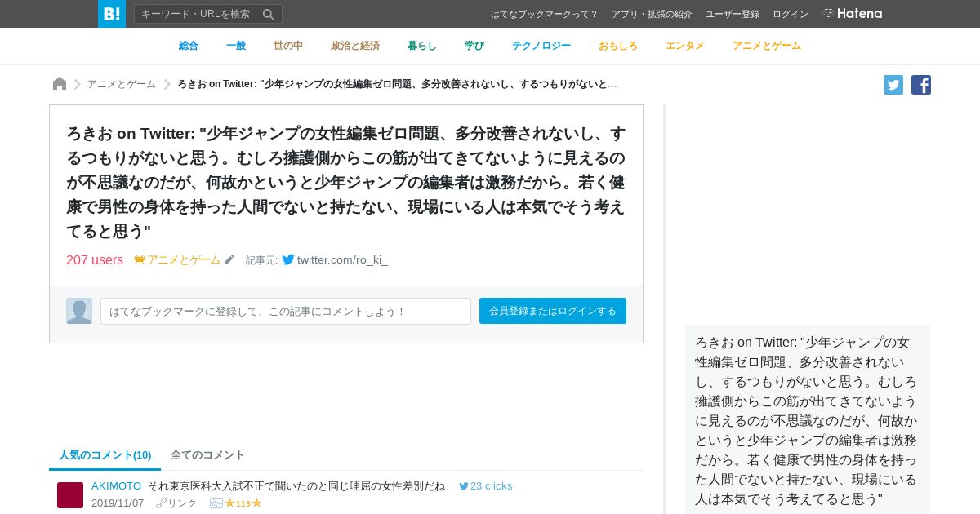This screenshot has height=514, width=980.
Task: Share page via Twitter icon
Action: 893,85
